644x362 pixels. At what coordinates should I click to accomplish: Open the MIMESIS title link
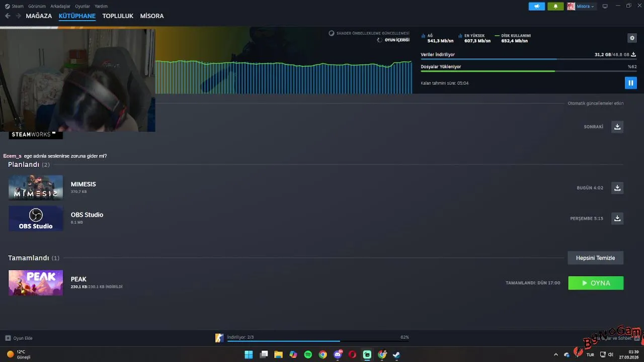[83, 185]
